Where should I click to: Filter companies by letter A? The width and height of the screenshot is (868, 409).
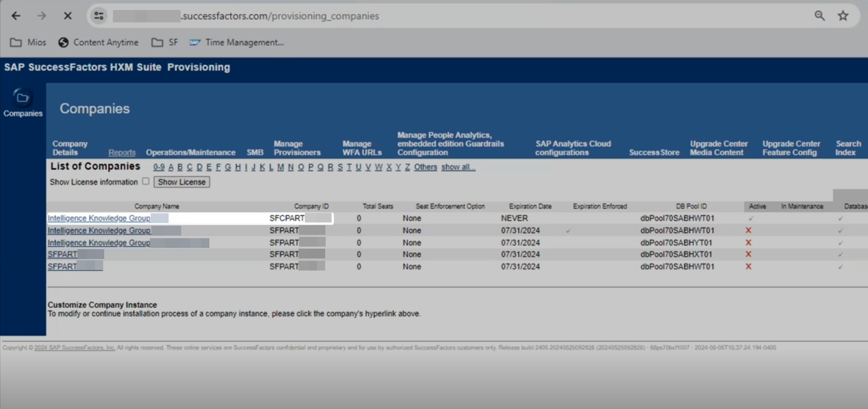point(171,167)
